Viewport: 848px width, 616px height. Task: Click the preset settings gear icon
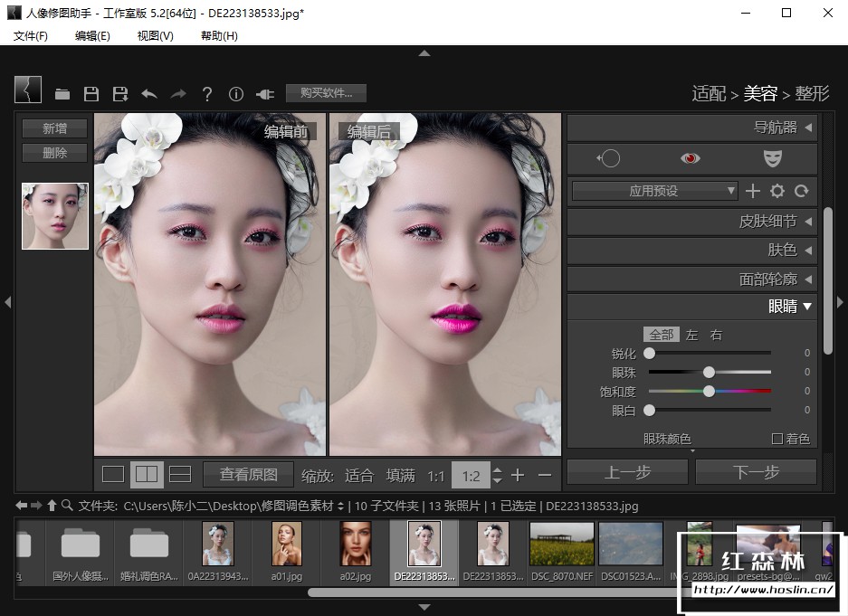coord(777,191)
